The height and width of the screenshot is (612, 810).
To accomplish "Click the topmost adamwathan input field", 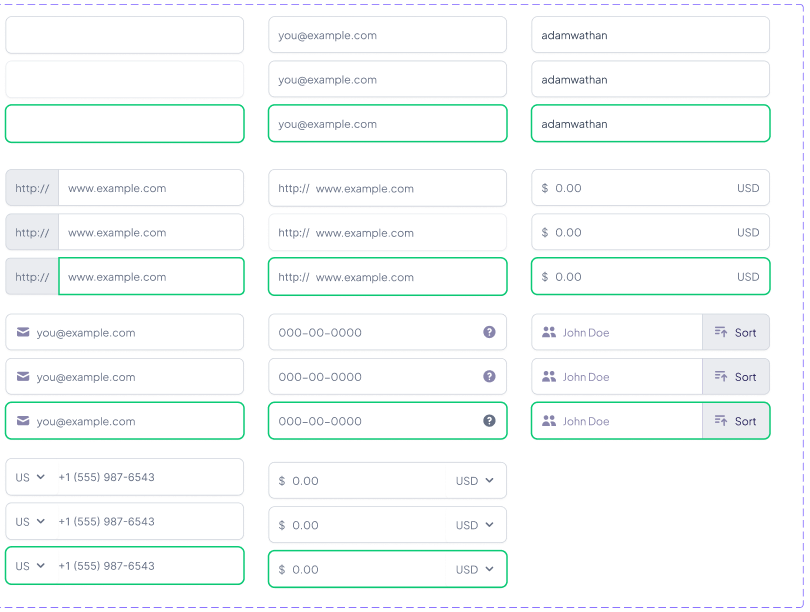I will point(650,35).
